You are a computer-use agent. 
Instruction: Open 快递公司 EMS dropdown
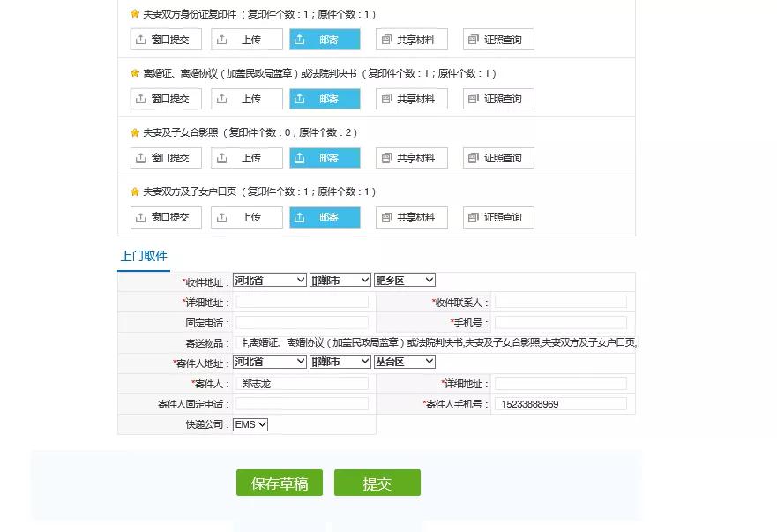point(250,424)
